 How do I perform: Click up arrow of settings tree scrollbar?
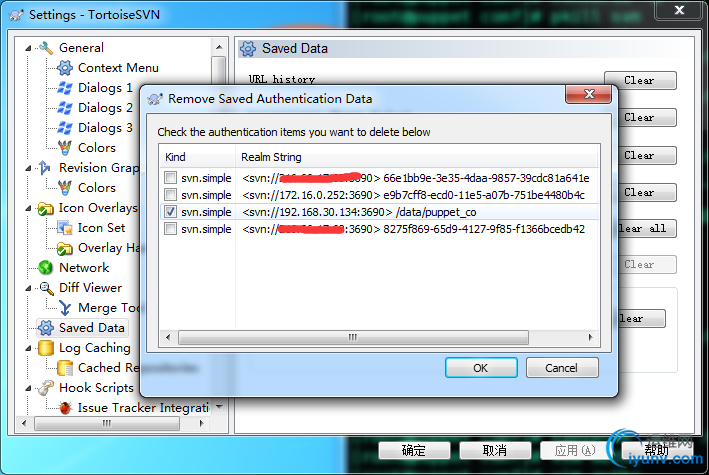pyautogui.click(x=219, y=47)
